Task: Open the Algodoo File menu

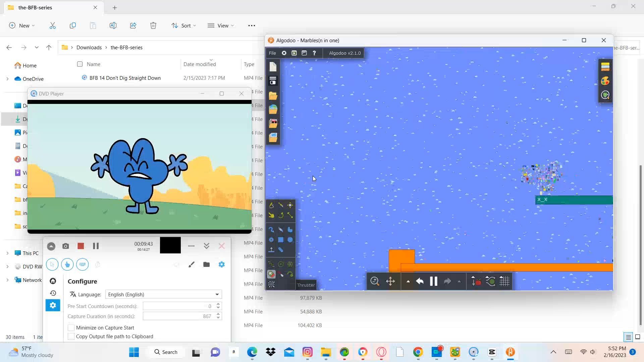Action: pos(272,53)
